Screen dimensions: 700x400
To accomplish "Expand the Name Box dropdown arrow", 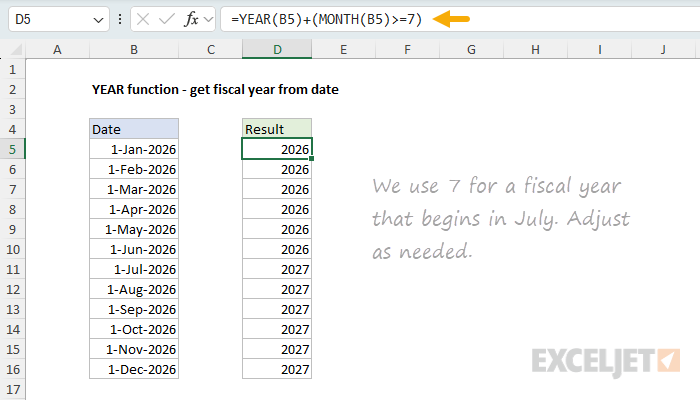I will (98, 20).
